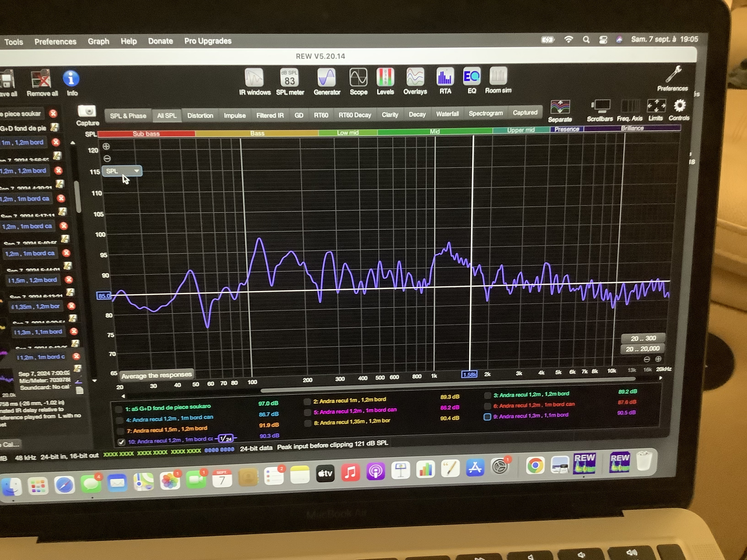Click Average the responses button
This screenshot has height=560, width=747.
coord(156,375)
